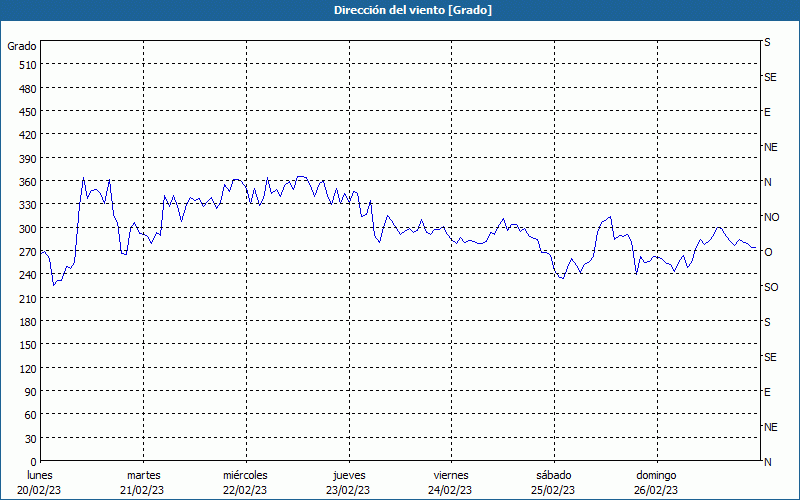Click the 'NO' compass direction label

[x=772, y=217]
